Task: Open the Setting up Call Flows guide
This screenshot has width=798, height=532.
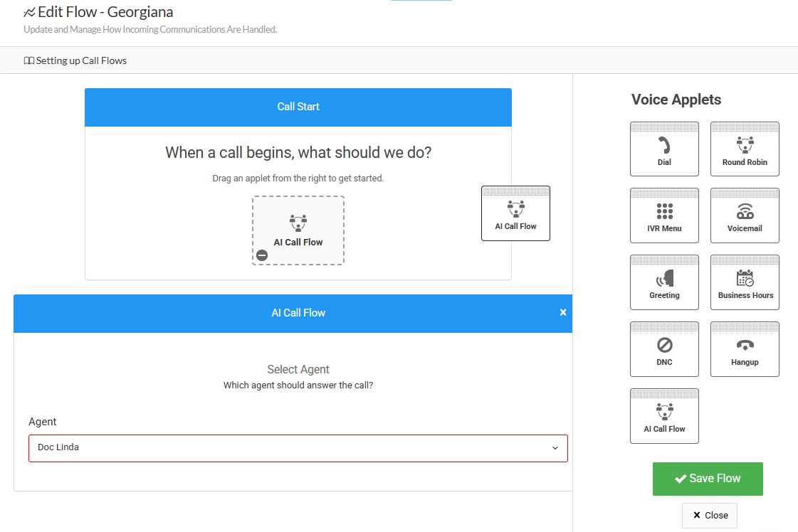Action: coord(75,60)
